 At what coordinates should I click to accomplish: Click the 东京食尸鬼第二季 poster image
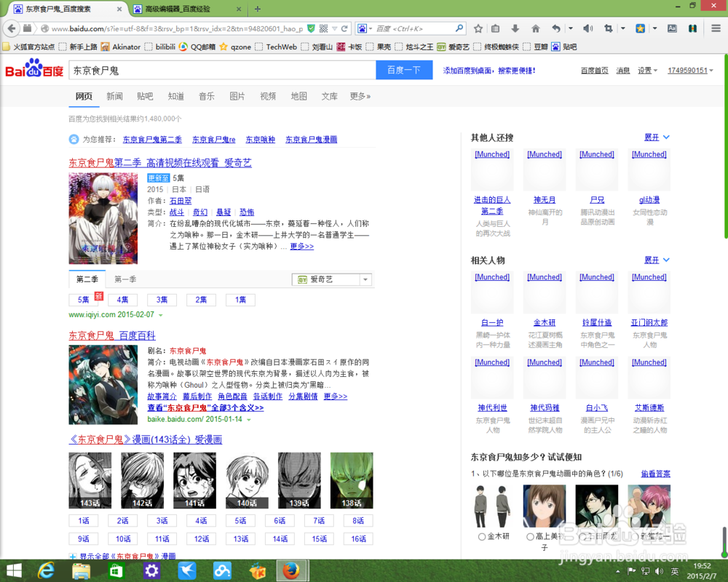[103, 218]
